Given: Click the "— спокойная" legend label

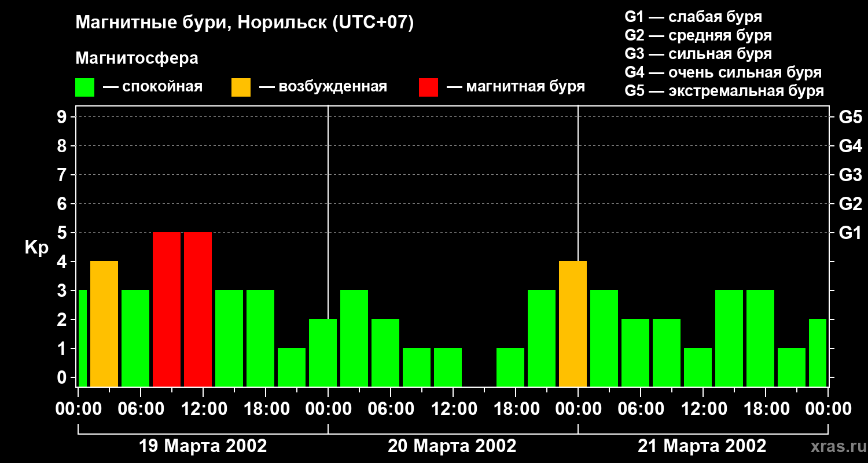Looking at the screenshot, I should coord(153,87).
